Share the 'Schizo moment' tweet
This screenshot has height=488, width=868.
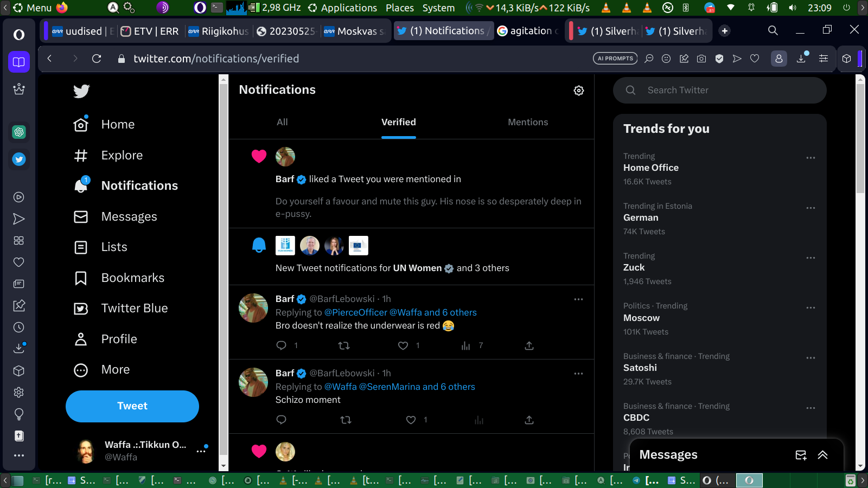529,420
